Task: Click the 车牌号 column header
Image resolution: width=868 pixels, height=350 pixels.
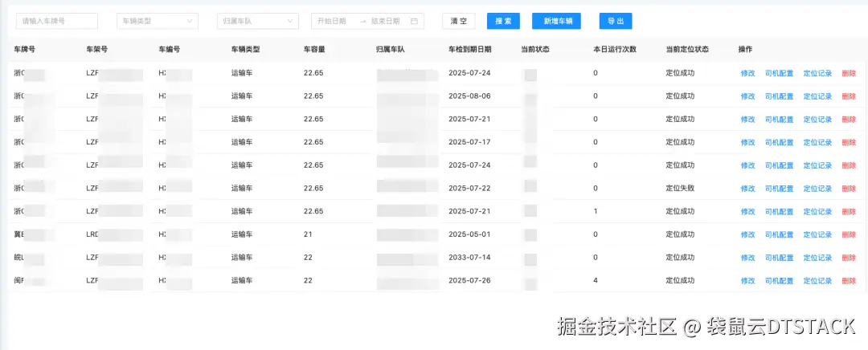Action: pos(25,49)
